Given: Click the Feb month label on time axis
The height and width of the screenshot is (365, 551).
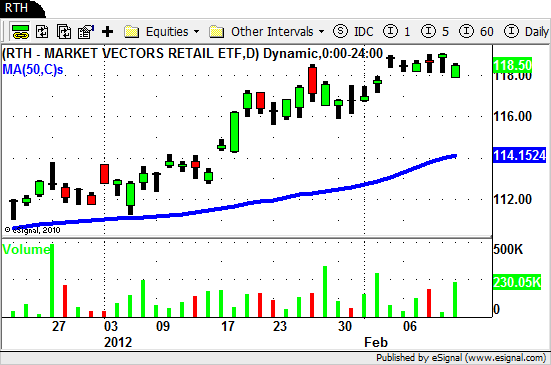Looking at the screenshot, I should tap(376, 342).
